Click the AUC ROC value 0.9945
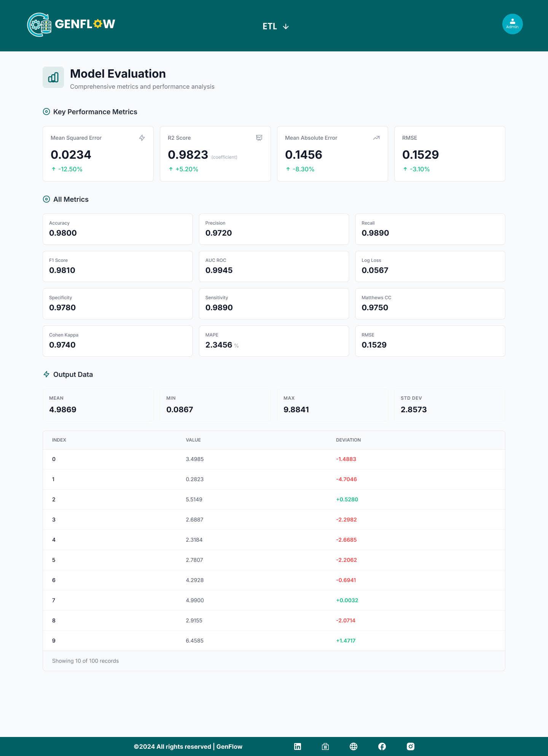Screen dimensions: 548x756 219,270
